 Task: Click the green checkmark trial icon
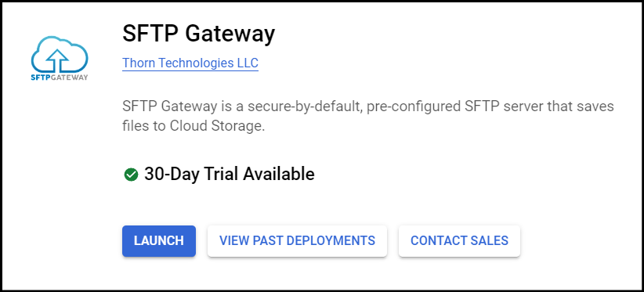tap(131, 175)
